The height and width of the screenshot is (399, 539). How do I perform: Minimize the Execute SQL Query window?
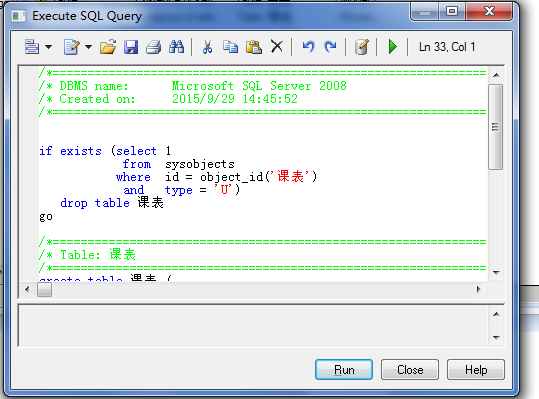point(425,12)
